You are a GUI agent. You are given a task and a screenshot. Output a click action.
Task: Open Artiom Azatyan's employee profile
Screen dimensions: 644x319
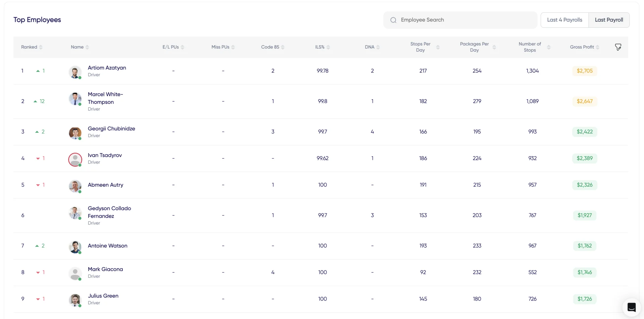tap(107, 68)
